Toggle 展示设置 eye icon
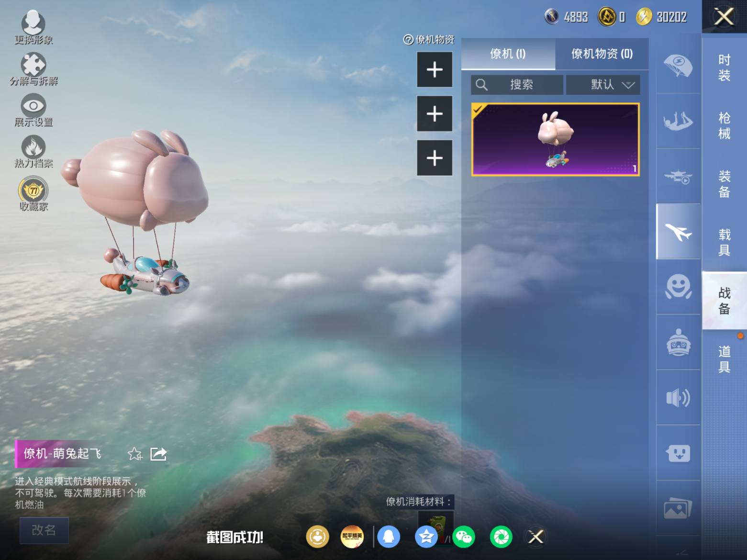The image size is (747, 560). 33,105
